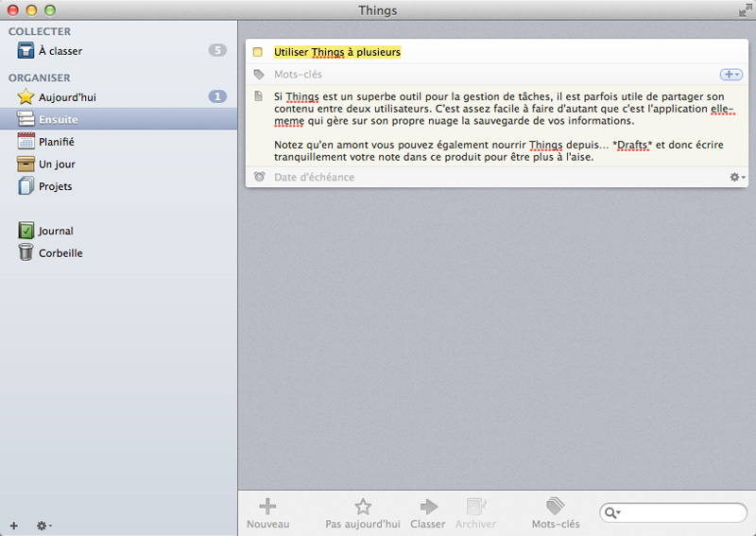Click the badge showing 1 on Aujourd'hui
Viewport: 756px width, 536px height.
point(217,96)
